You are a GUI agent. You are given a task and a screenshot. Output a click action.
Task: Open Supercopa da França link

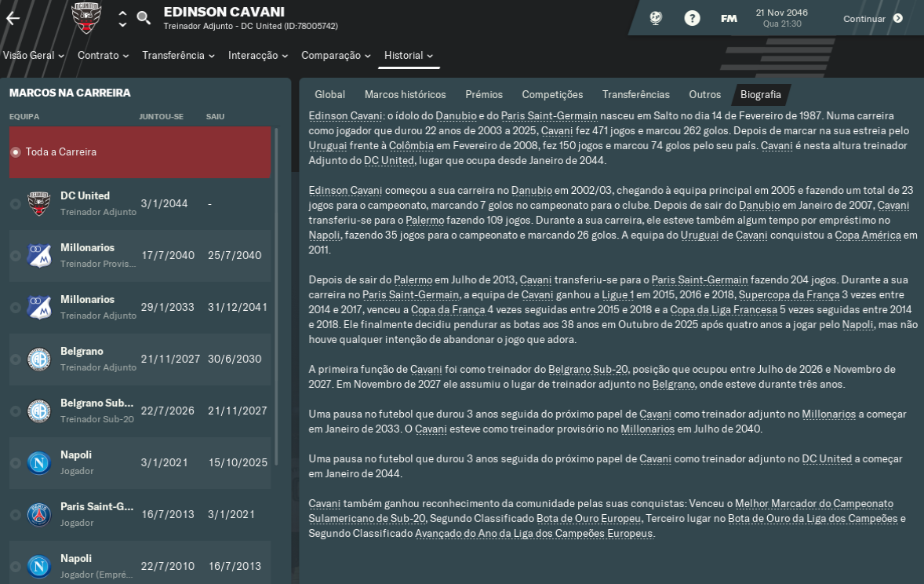(x=789, y=295)
